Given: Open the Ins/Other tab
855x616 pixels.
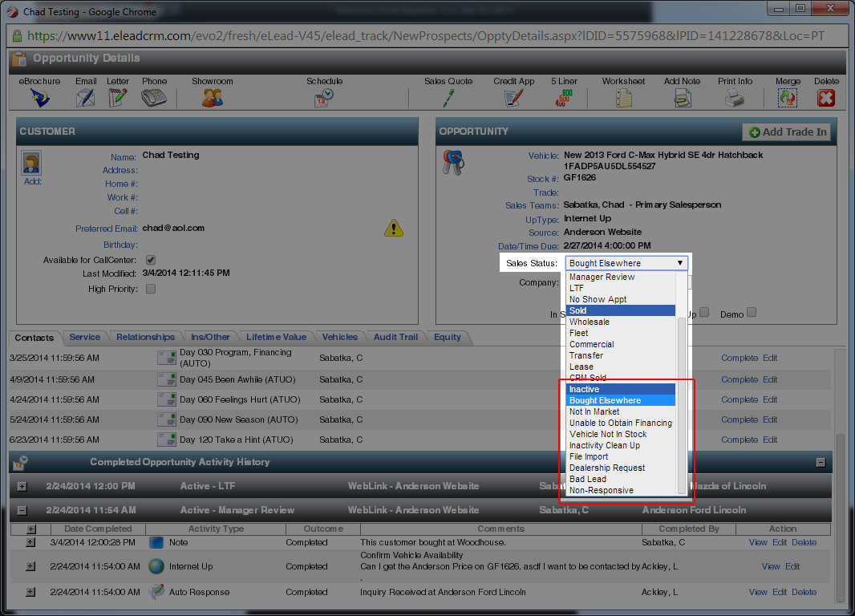Looking at the screenshot, I should (210, 337).
